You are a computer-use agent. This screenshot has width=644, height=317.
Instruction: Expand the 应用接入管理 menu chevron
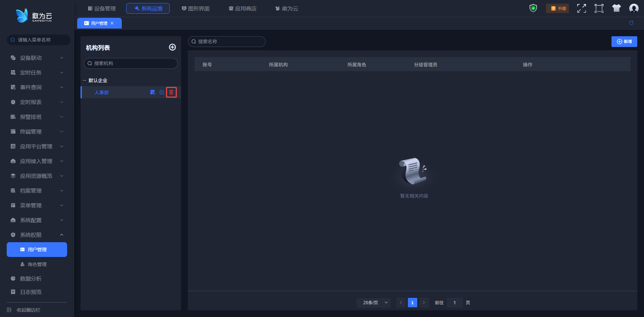pos(62,161)
